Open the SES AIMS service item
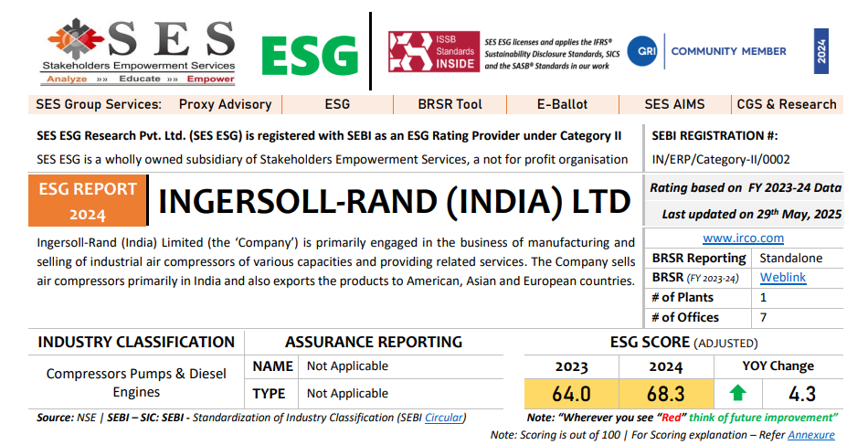The height and width of the screenshot is (445, 868). click(x=674, y=104)
